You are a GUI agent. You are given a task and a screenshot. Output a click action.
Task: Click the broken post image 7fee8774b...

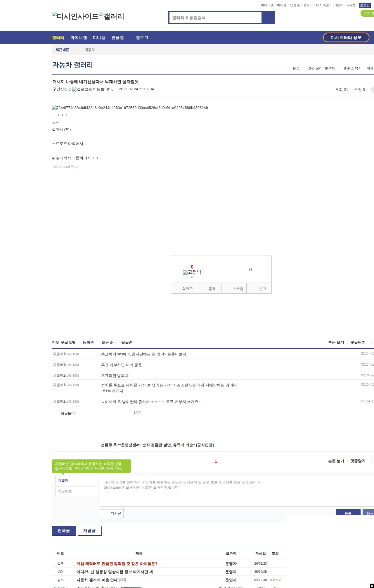pyautogui.click(x=130, y=108)
